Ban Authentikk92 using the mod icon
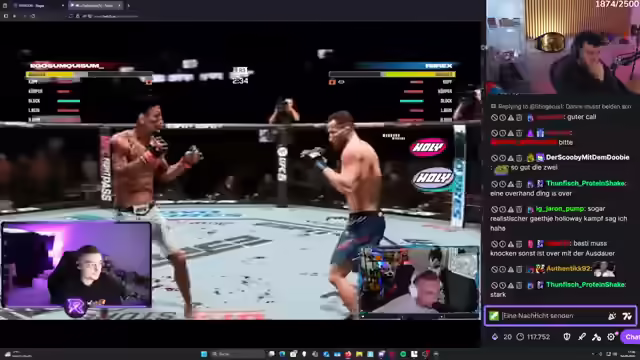 coord(494,269)
